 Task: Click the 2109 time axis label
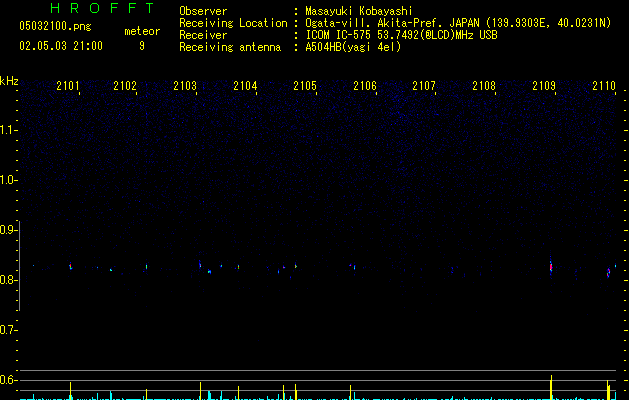(544, 85)
